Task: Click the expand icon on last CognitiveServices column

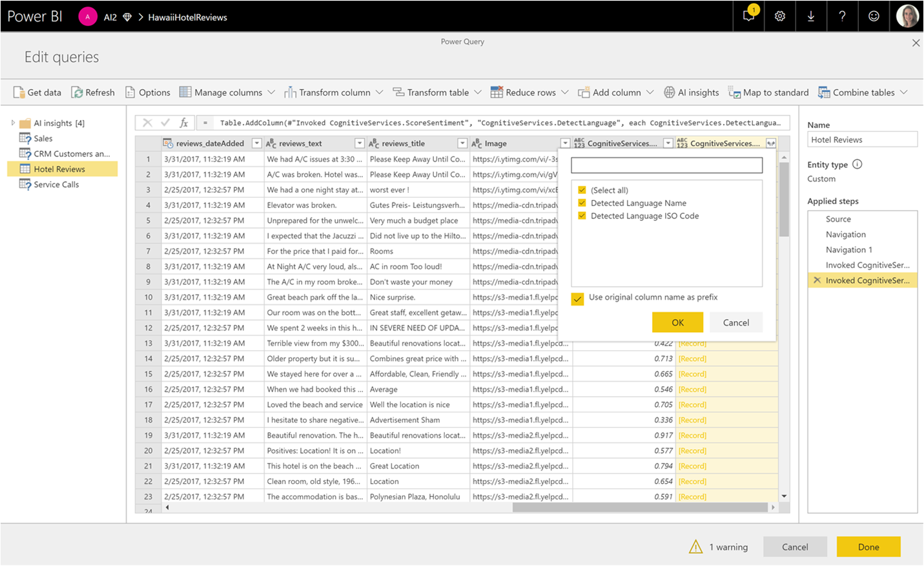Action: pyautogui.click(x=771, y=143)
